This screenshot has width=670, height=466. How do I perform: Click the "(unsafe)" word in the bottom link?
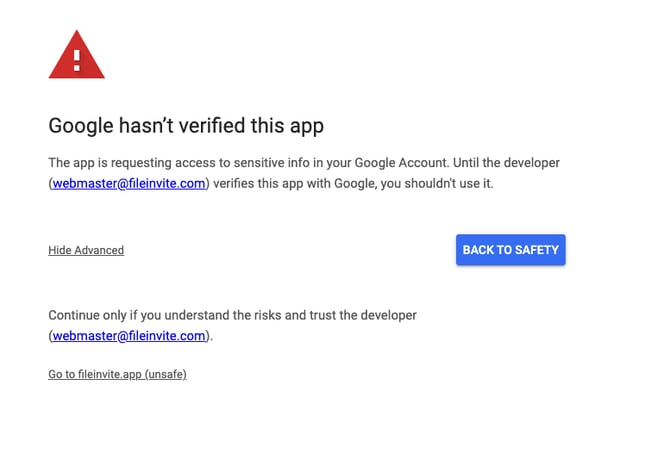point(166,374)
